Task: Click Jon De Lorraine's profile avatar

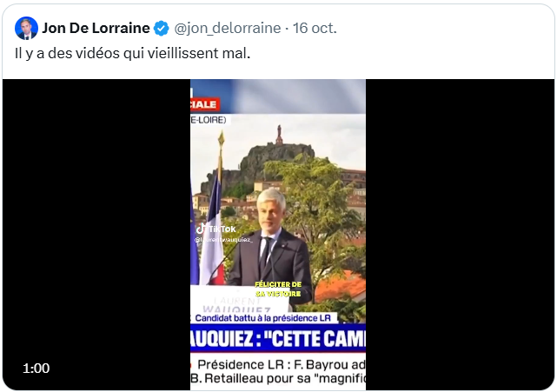Action: coord(26,28)
